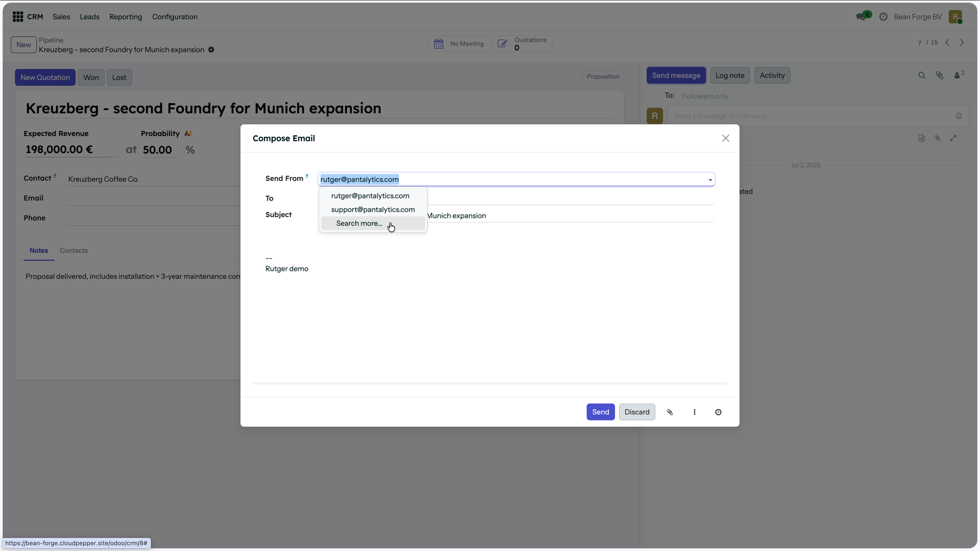980x551 pixels.
Task: Expand the Send From dropdown arrow
Action: [x=710, y=180]
